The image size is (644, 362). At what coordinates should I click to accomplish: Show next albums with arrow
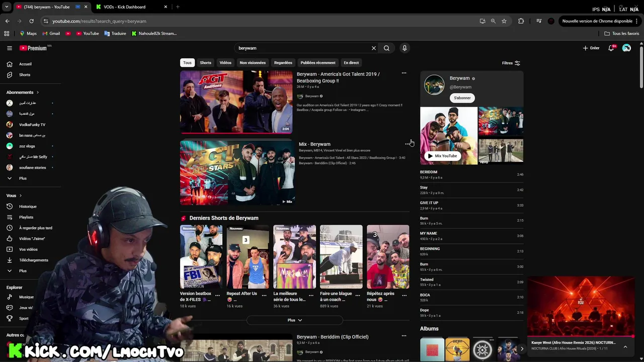tap(522, 349)
